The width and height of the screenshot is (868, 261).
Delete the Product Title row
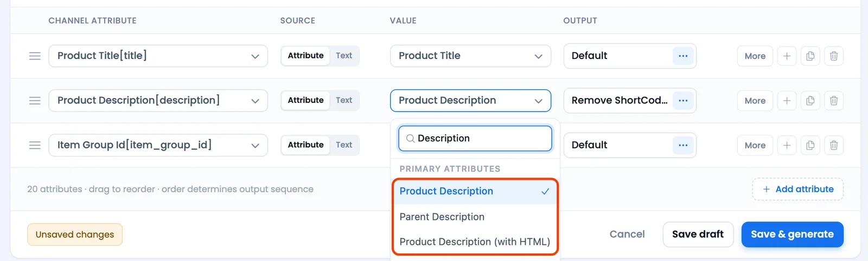click(x=834, y=56)
